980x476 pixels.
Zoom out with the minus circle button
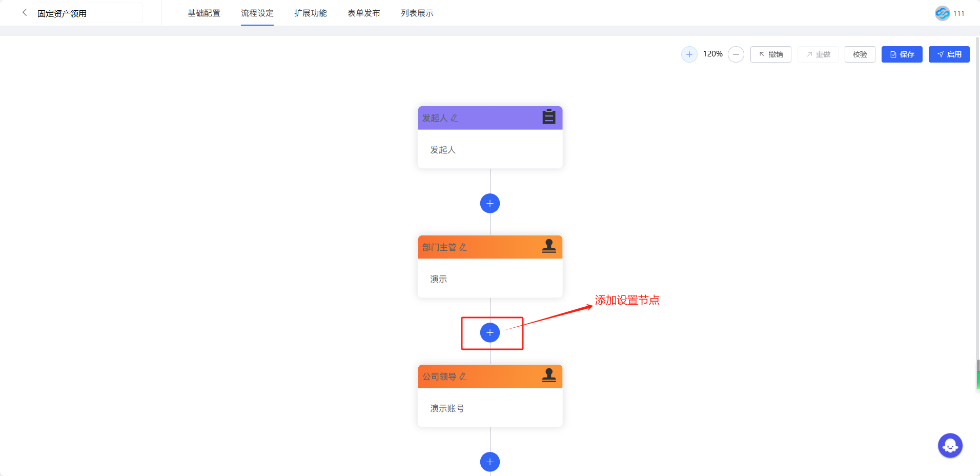pos(736,54)
